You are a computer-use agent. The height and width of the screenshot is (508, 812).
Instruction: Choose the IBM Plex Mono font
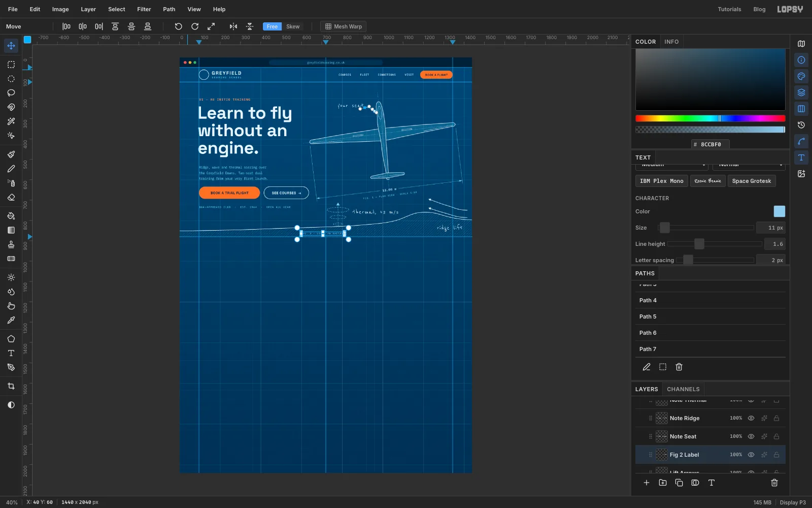coord(662,181)
